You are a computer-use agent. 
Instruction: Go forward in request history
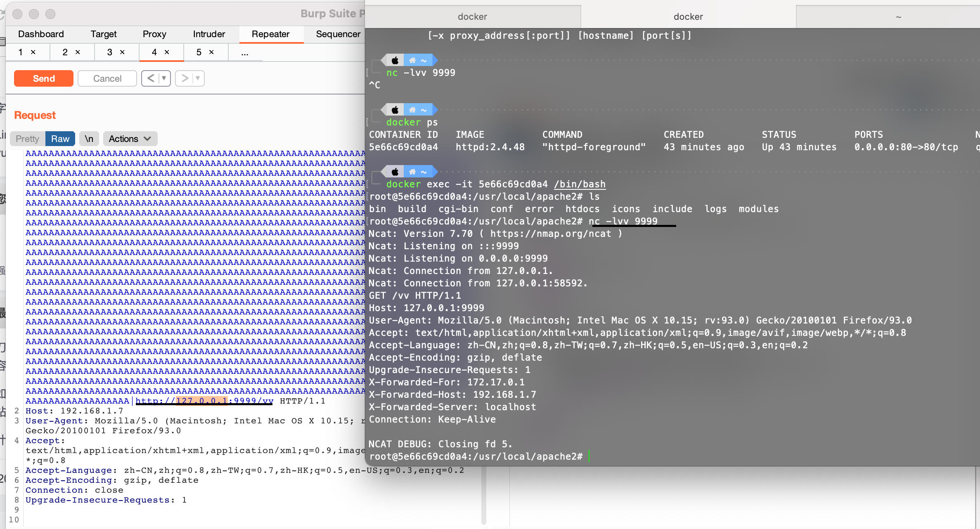coord(185,78)
